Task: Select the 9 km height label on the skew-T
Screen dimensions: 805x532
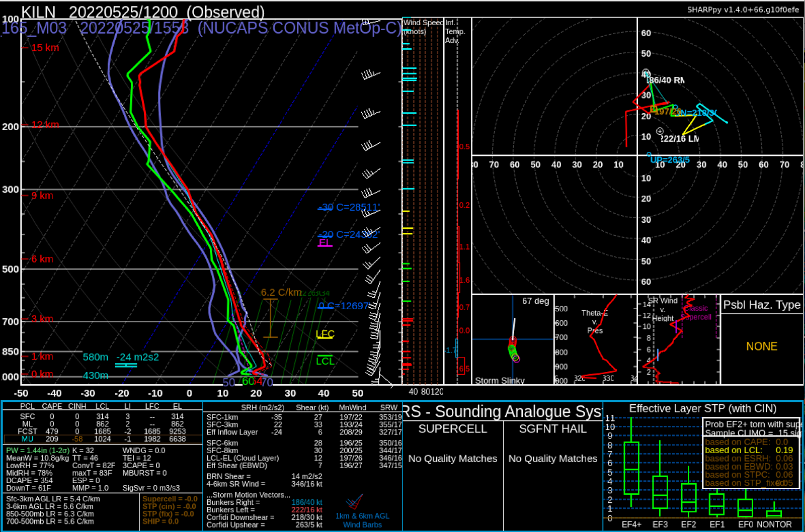Action: pyautogui.click(x=42, y=196)
